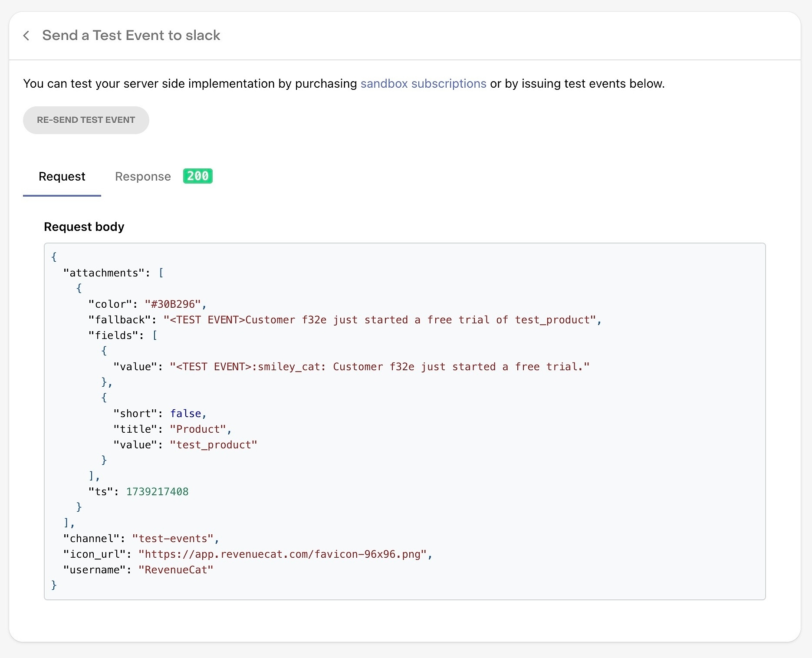Click the "test-events" channel value
The height and width of the screenshot is (658, 812).
173,538
